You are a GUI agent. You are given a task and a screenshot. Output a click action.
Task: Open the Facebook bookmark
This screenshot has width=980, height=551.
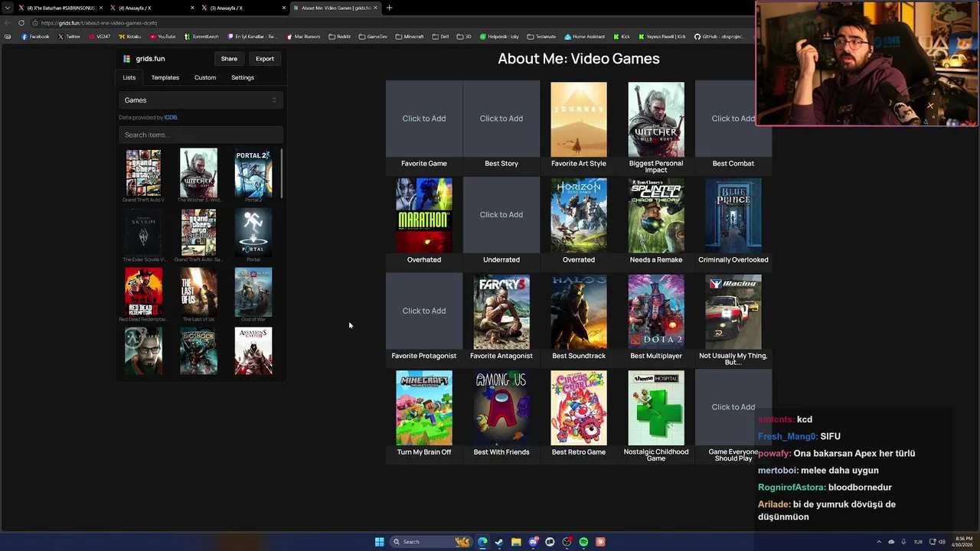35,37
